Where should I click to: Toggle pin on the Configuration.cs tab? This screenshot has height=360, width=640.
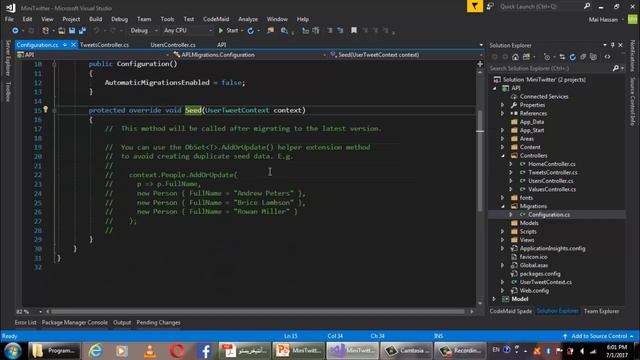click(65, 45)
